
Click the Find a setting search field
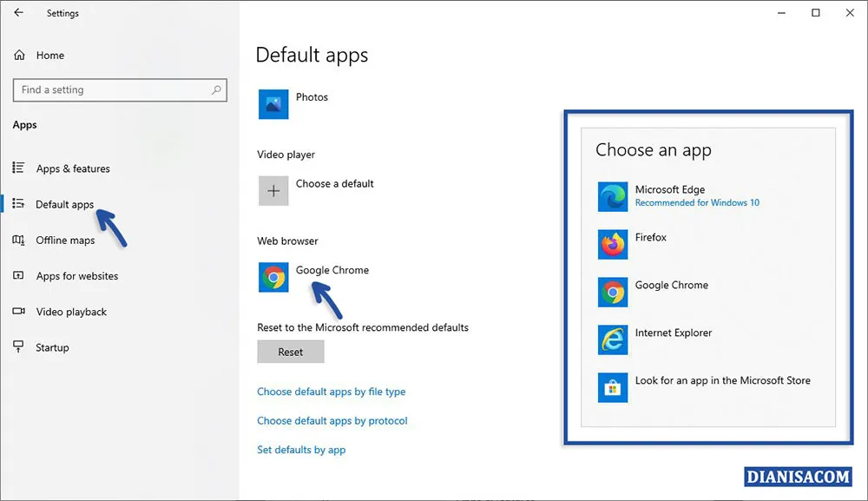(x=119, y=89)
